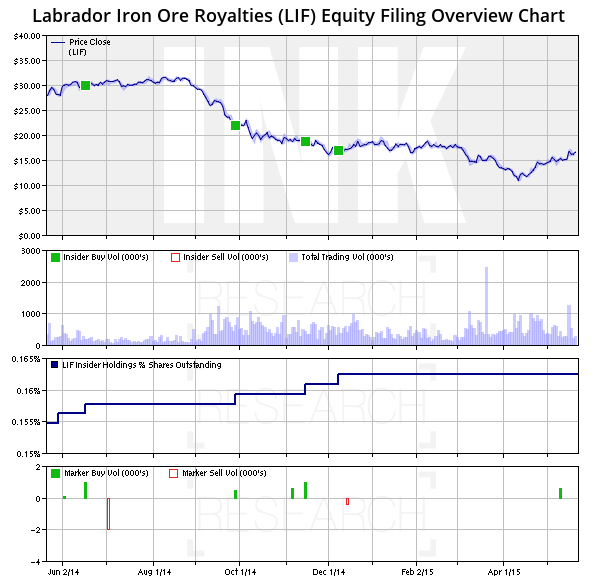595x580 pixels.
Task: Click the green Marker Buy Vol legend swatch
Action: (x=55, y=473)
